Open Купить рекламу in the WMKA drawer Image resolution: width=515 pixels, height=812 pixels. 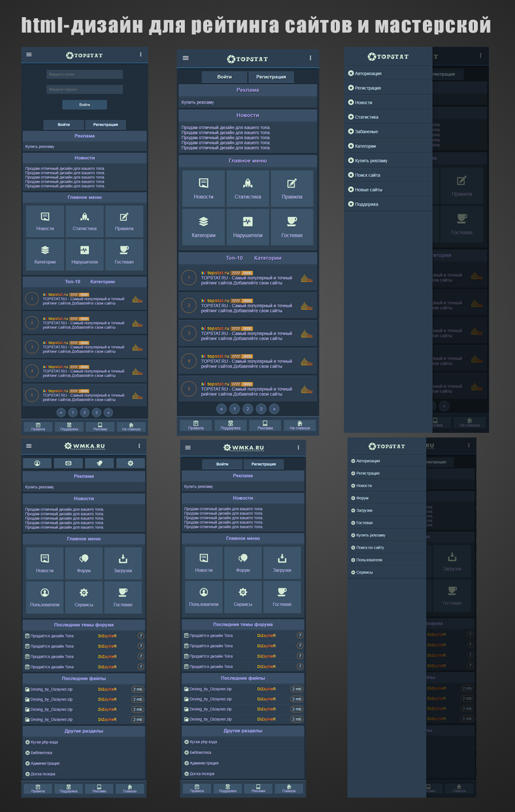tap(371, 535)
